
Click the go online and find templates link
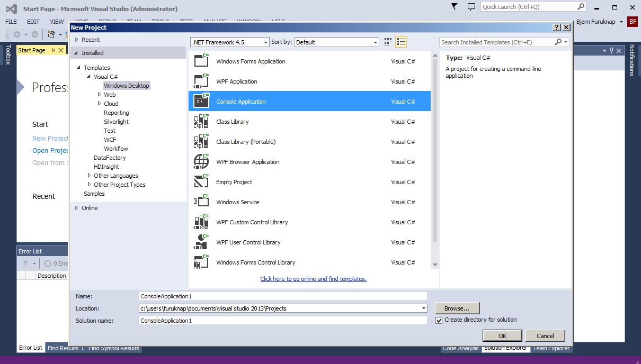[314, 279]
